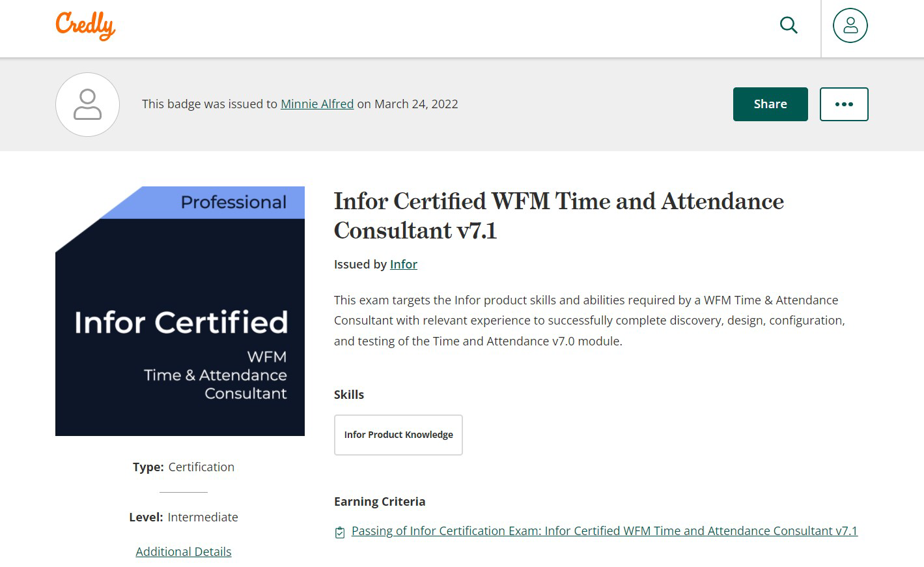Click the Credly logo
This screenshot has width=924, height=567.
tap(85, 26)
